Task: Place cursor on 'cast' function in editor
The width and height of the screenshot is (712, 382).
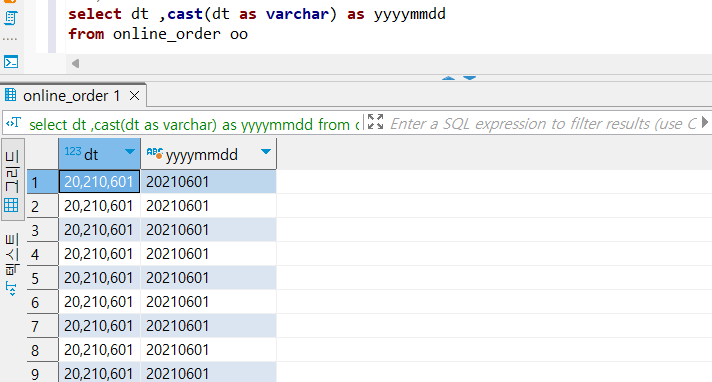Action: point(185,14)
